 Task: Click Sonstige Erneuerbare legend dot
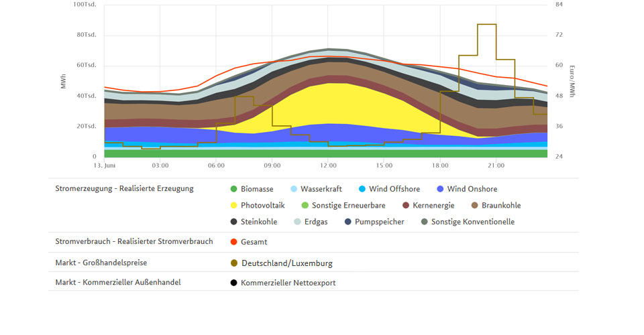coord(305,205)
